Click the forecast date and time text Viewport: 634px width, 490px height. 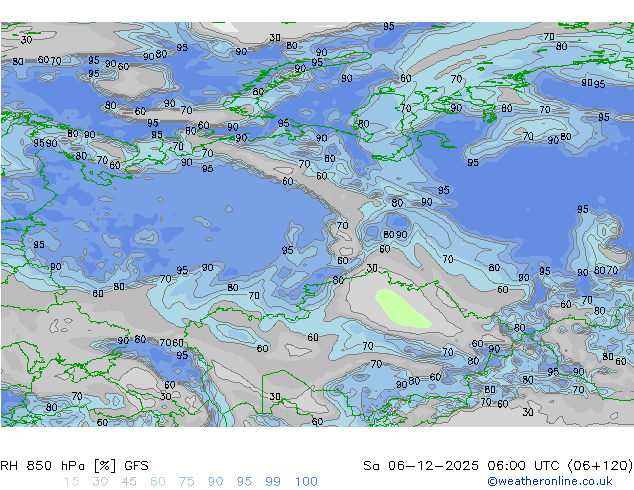tap(498, 466)
